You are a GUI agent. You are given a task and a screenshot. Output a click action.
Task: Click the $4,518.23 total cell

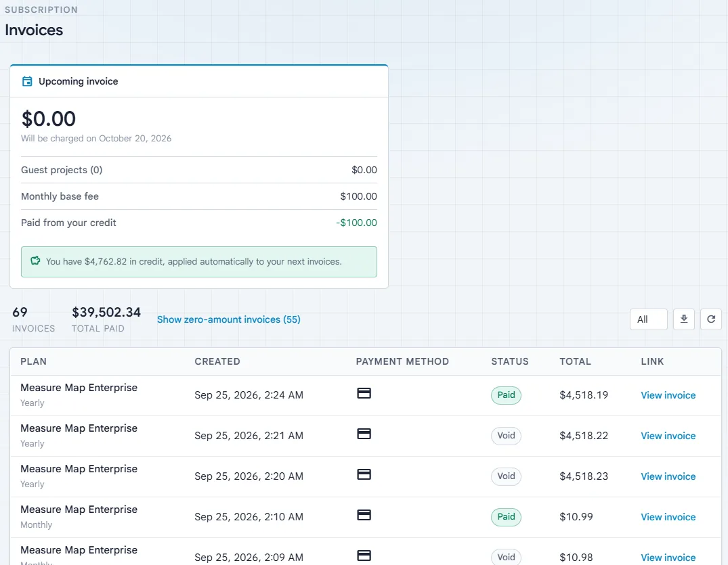point(584,476)
